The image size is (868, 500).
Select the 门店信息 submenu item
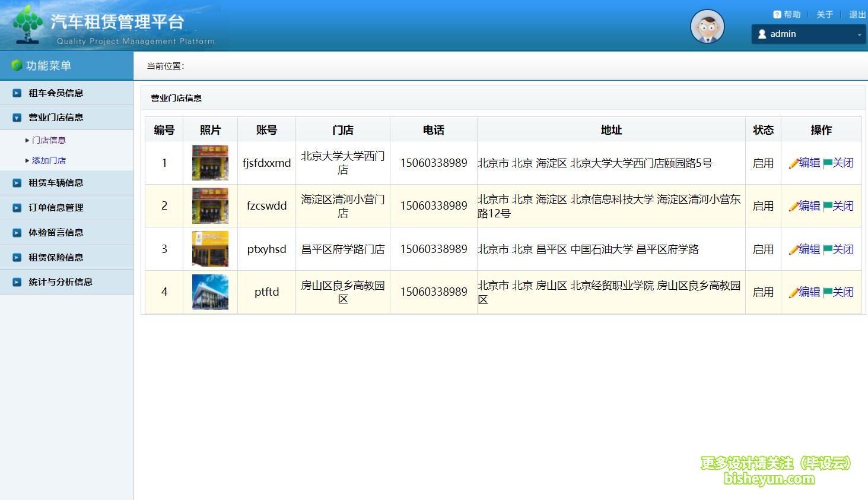coord(49,140)
